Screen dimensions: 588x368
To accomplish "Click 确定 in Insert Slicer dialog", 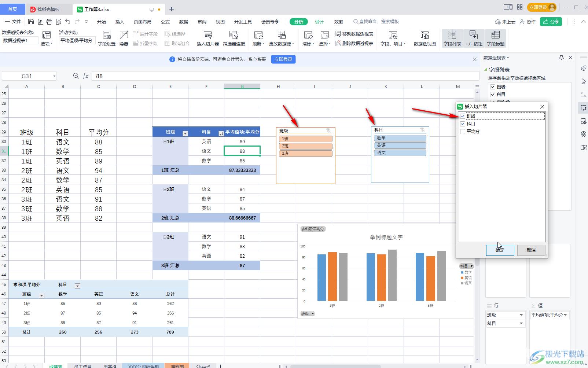I will tap(500, 250).
